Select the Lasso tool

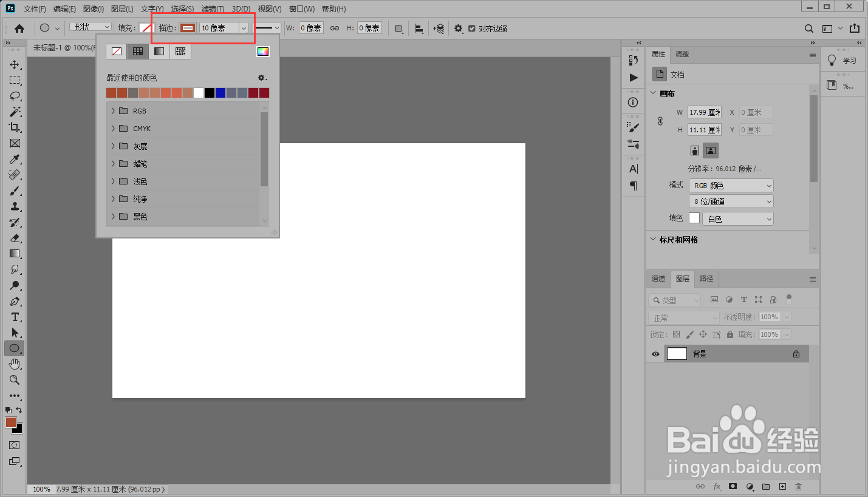pyautogui.click(x=15, y=96)
